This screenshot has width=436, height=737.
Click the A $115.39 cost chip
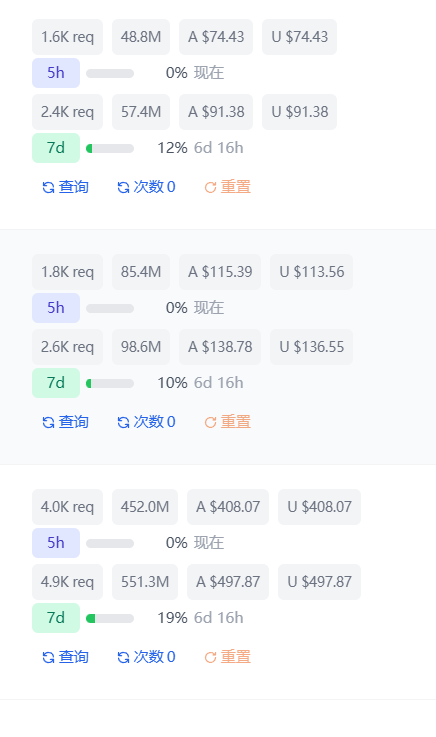pos(220,272)
